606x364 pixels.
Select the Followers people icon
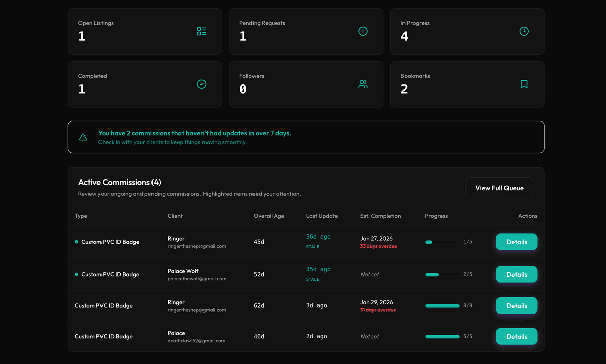click(363, 84)
